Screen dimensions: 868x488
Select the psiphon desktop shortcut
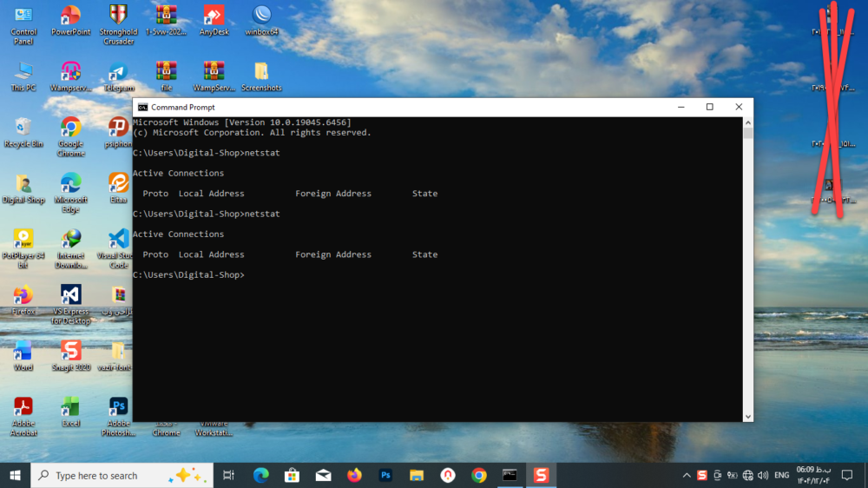point(118,133)
